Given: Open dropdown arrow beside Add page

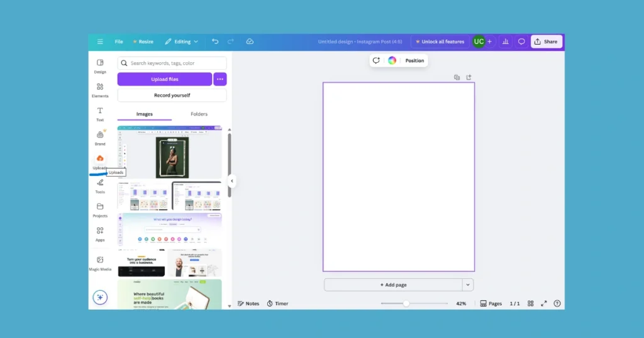Looking at the screenshot, I should click(467, 285).
